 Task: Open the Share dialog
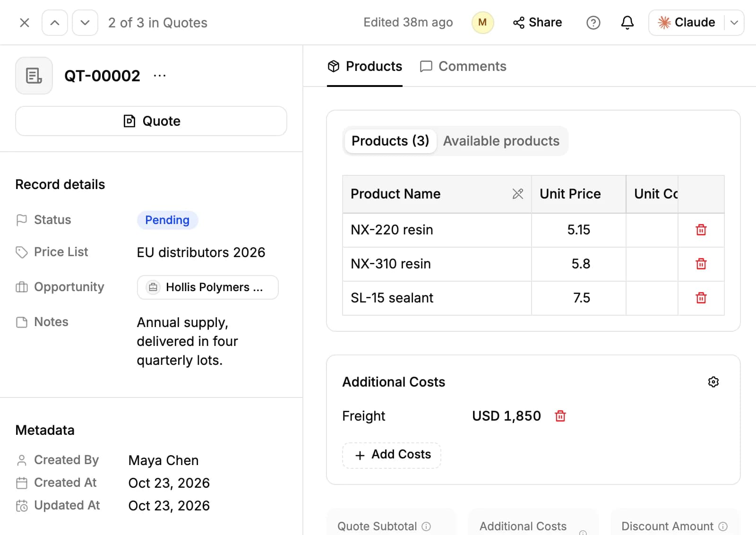pyautogui.click(x=538, y=23)
